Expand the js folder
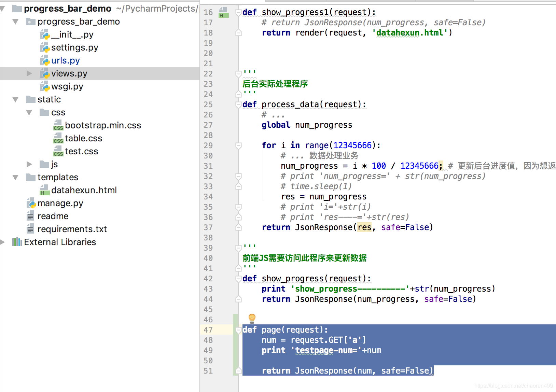 pyautogui.click(x=29, y=164)
